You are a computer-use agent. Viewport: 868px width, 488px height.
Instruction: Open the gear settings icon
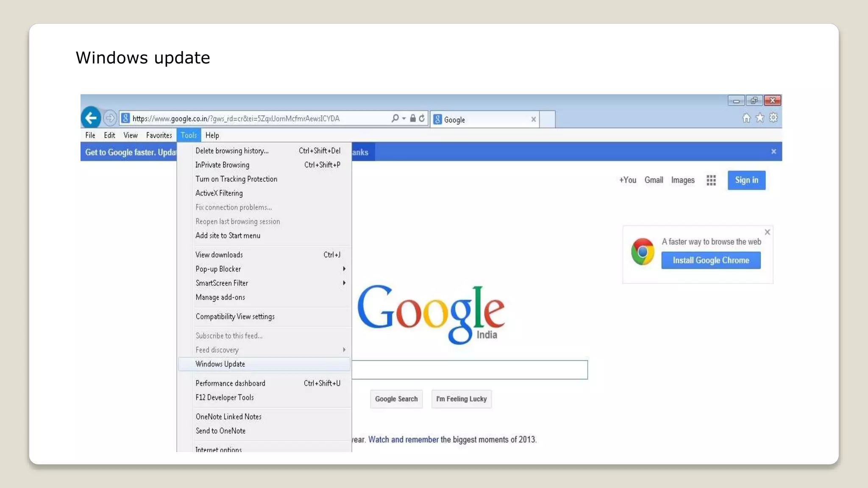pos(773,118)
